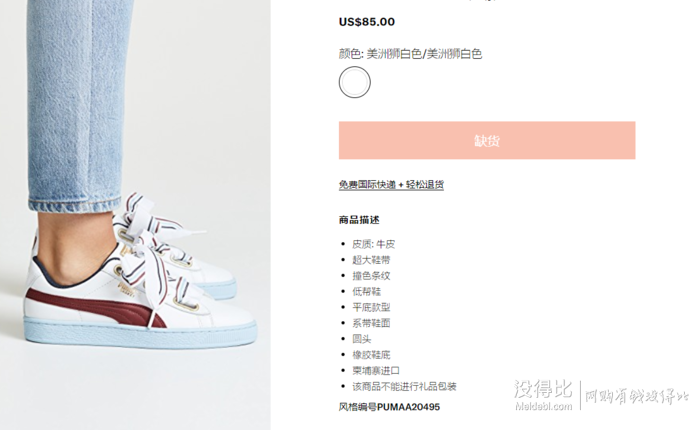The height and width of the screenshot is (430, 700).
Task: Select the 圆头 description line
Action: (x=362, y=339)
